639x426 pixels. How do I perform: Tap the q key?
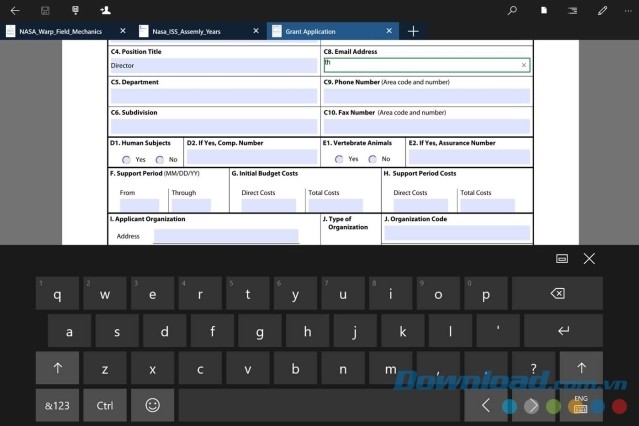pyautogui.click(x=57, y=294)
